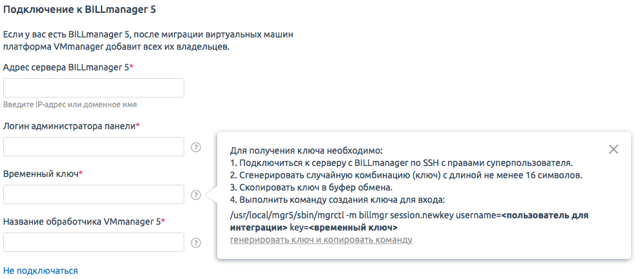
Task: Click the Логин администратора панели label
Action: 71,126
